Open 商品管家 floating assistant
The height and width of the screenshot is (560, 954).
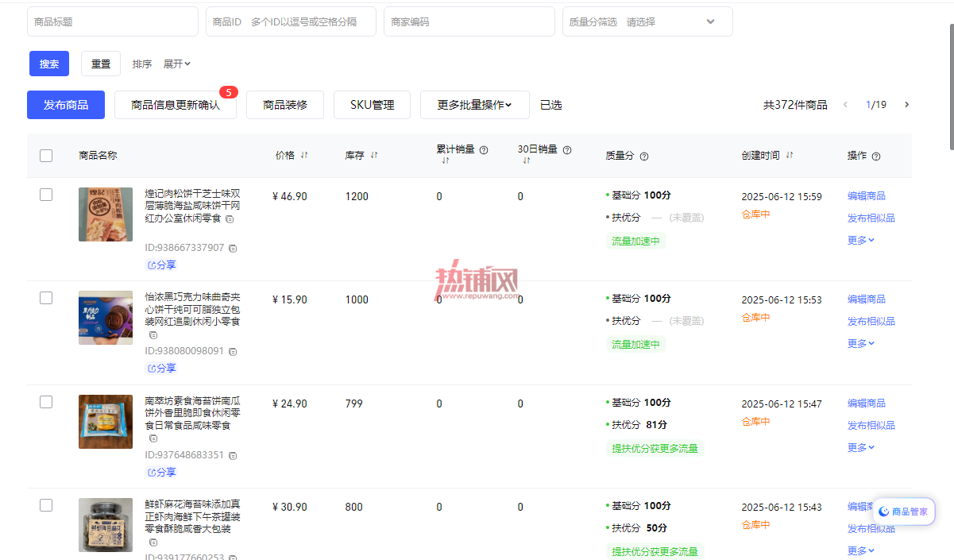904,512
